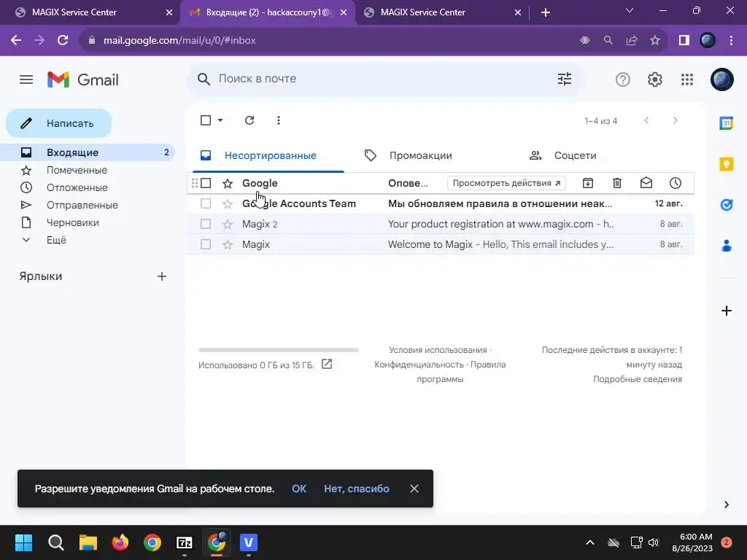This screenshot has width=747, height=560.
Task: Show hidden system tray icons
Action: coord(589,542)
